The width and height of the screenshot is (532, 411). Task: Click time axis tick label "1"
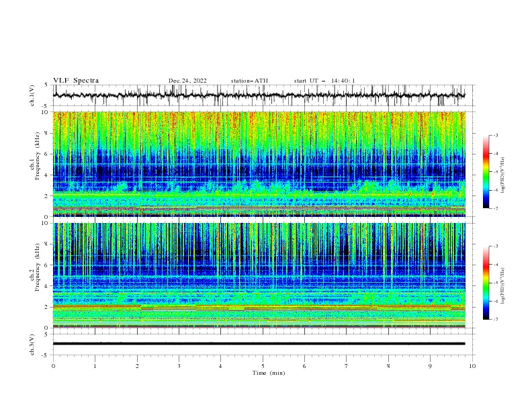point(95,366)
